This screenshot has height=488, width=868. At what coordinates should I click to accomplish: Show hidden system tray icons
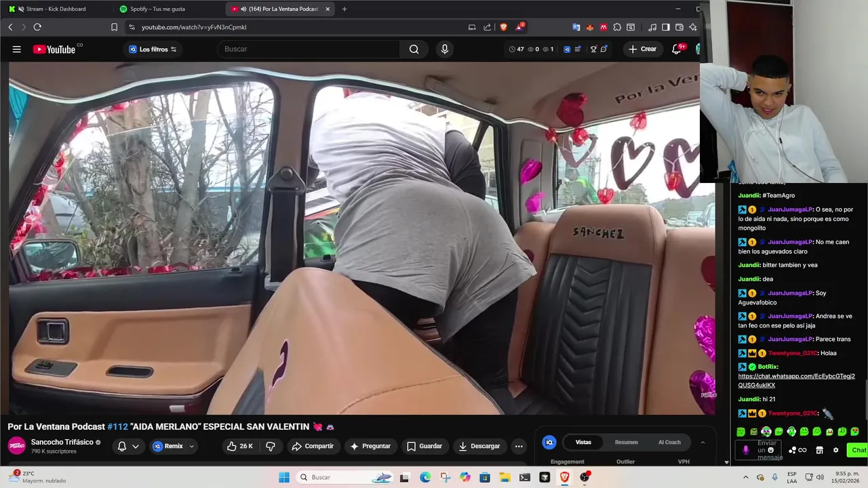pos(745,477)
